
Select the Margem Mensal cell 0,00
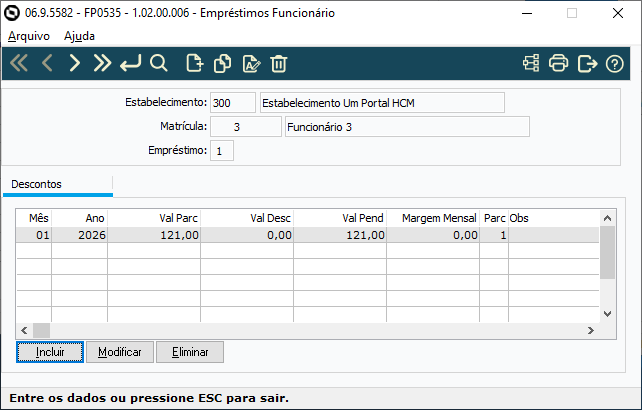click(433, 235)
